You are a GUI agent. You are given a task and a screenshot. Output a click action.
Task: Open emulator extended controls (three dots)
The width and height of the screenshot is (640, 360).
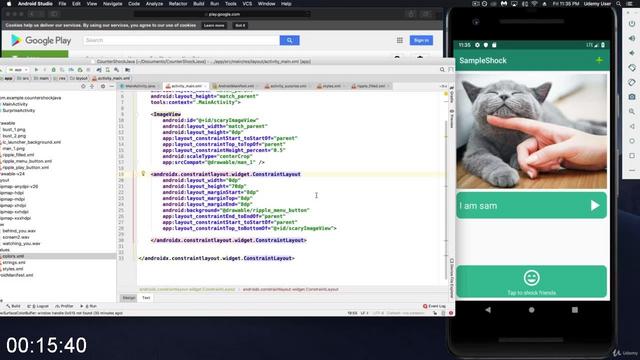(x=631, y=170)
